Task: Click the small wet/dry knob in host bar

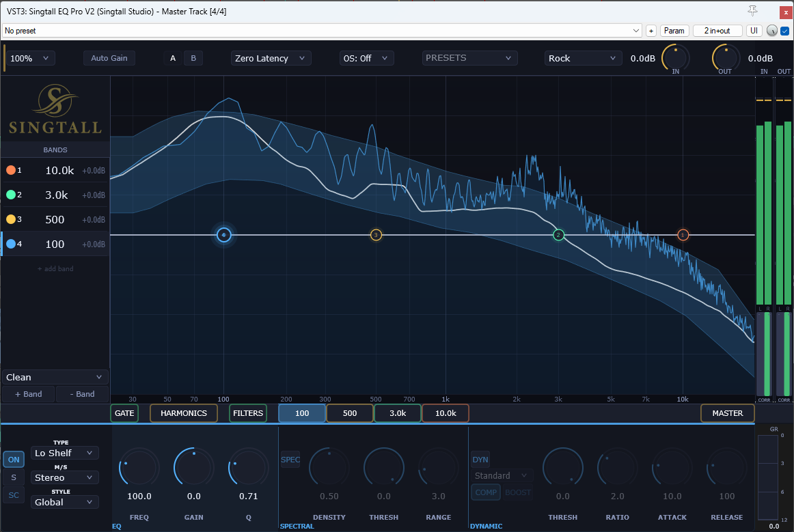Action: click(x=771, y=31)
